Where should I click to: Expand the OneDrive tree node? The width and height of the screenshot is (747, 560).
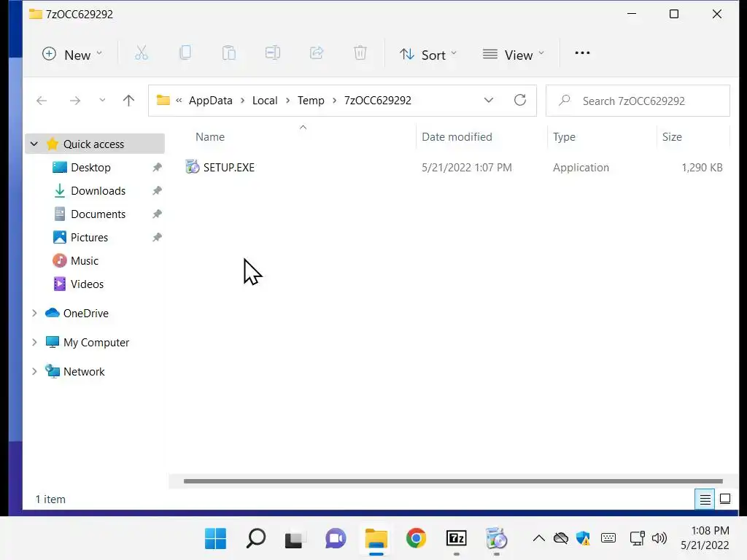click(34, 313)
